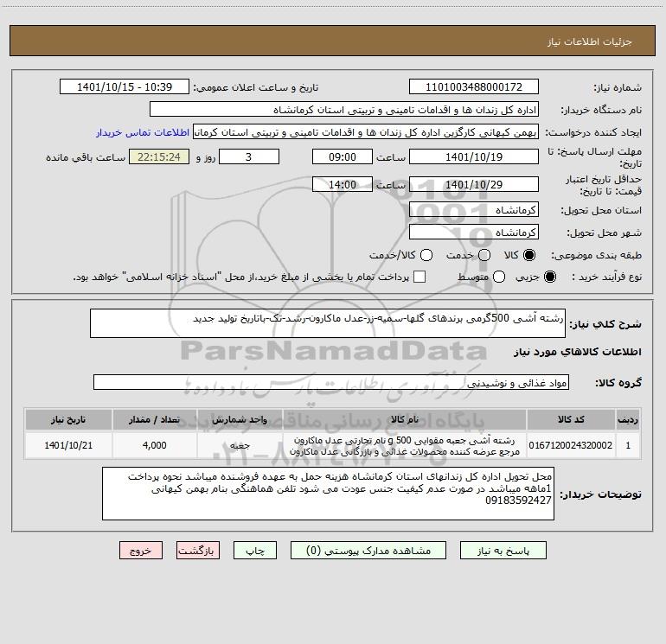Click the need date cell 1401/10/21

click(68, 445)
